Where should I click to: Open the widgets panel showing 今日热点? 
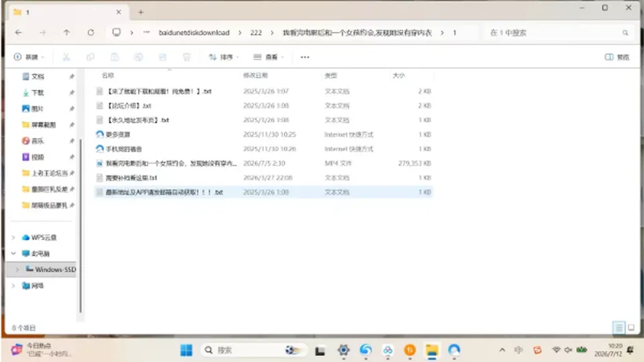(x=40, y=350)
